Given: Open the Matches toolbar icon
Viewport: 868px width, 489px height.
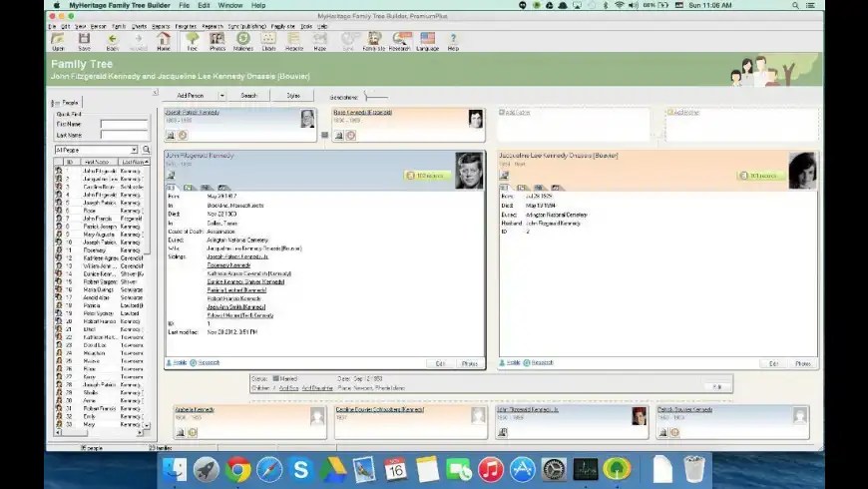Looking at the screenshot, I should (x=243, y=42).
